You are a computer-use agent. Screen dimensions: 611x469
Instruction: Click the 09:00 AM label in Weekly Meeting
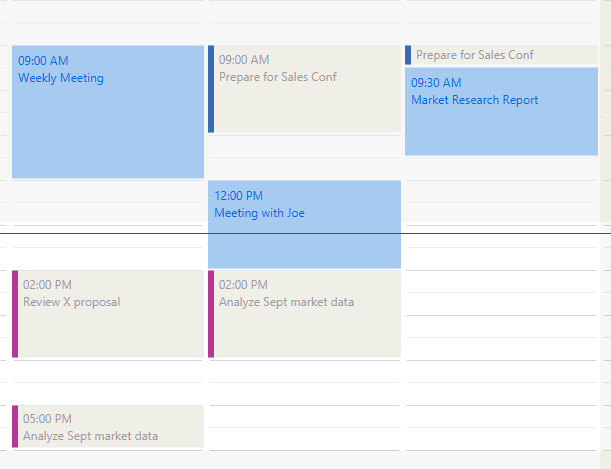tap(43, 61)
